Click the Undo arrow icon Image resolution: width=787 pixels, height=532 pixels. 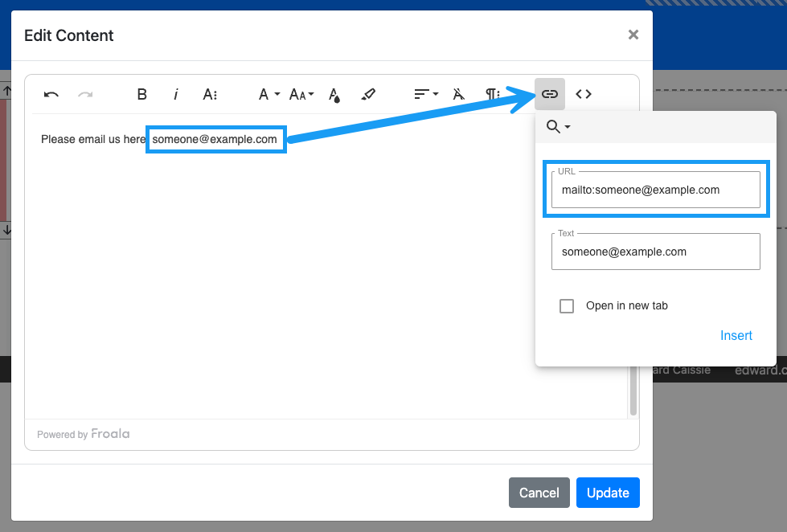click(51, 94)
